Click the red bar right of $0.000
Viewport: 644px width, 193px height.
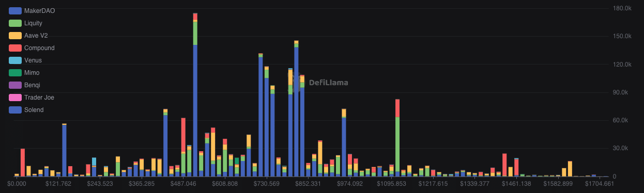pyautogui.click(x=23, y=163)
